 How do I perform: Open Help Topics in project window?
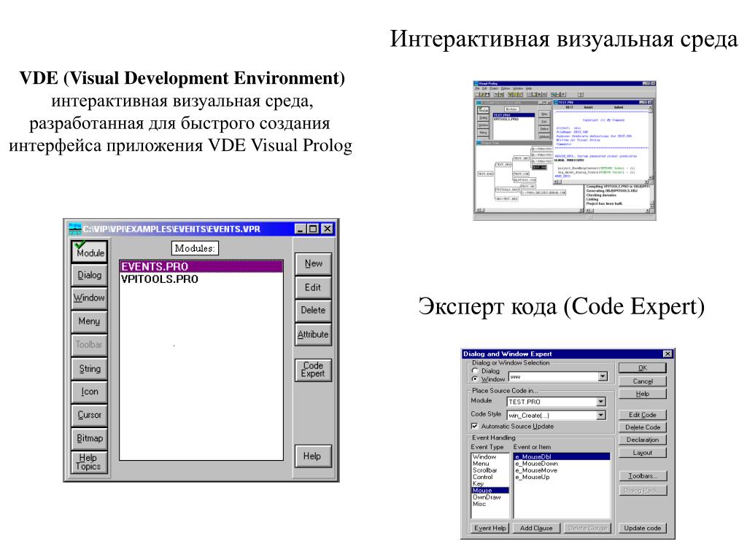90,462
